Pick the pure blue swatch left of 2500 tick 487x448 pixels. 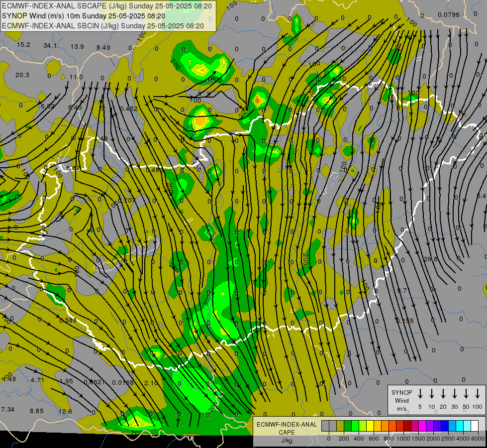444,426
